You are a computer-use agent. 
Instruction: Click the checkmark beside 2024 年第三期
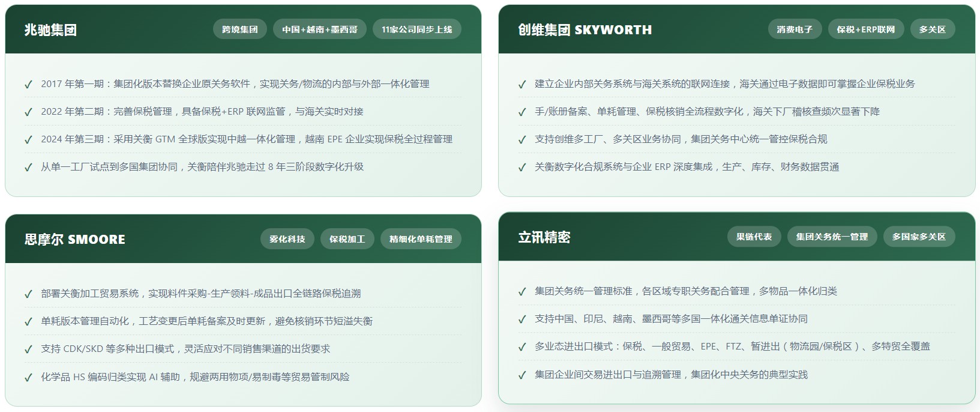[x=28, y=140]
